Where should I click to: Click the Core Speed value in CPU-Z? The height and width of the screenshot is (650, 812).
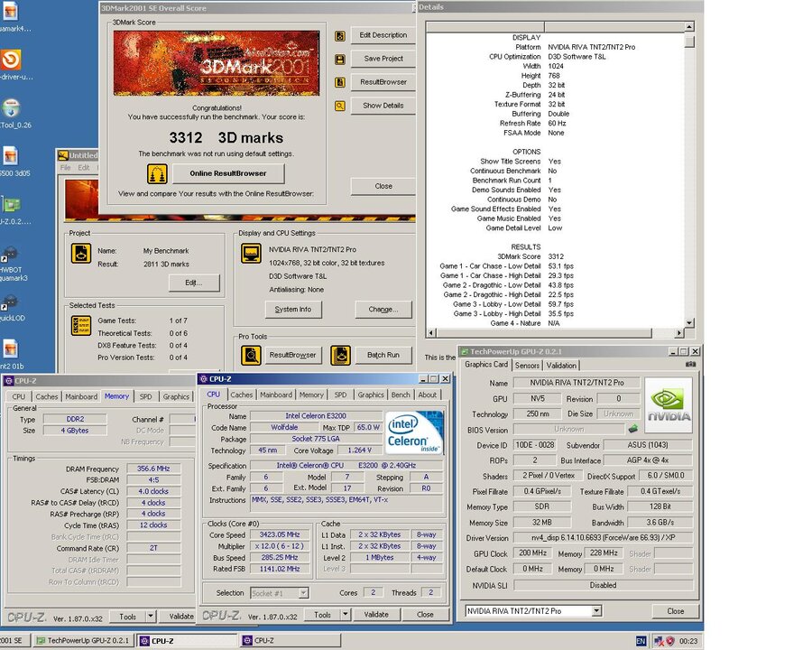point(280,534)
